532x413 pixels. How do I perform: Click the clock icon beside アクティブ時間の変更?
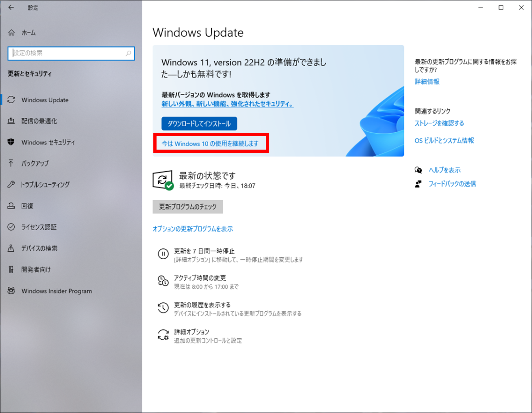(x=163, y=281)
